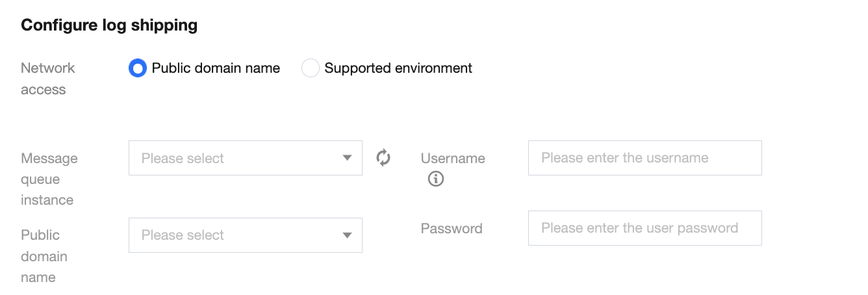Choose the Supported environment radio button
Screen dimensions: 868x295
coord(311,68)
